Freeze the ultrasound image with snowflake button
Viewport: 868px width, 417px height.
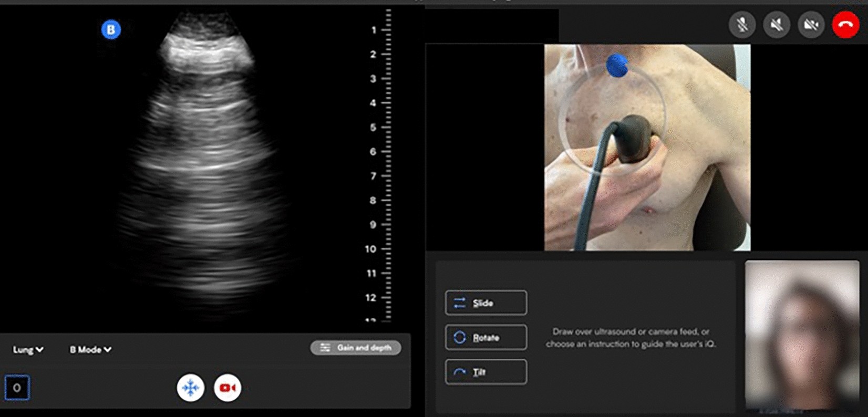tap(190, 388)
